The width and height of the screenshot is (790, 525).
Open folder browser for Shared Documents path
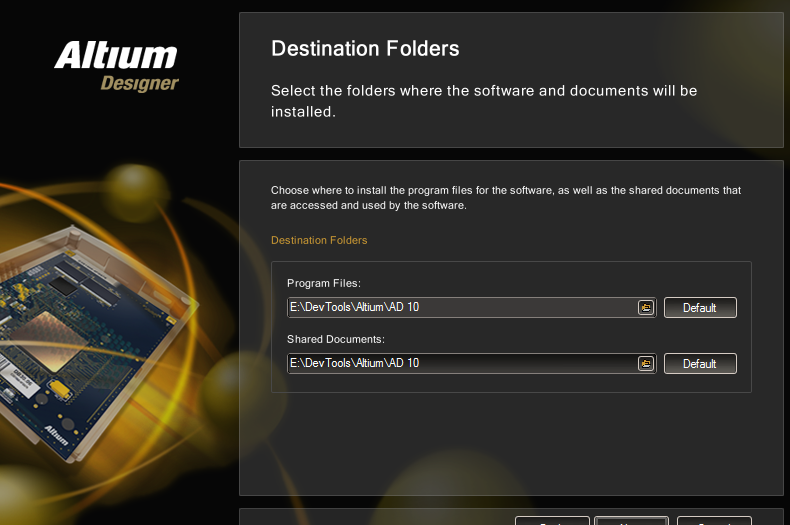tap(645, 363)
